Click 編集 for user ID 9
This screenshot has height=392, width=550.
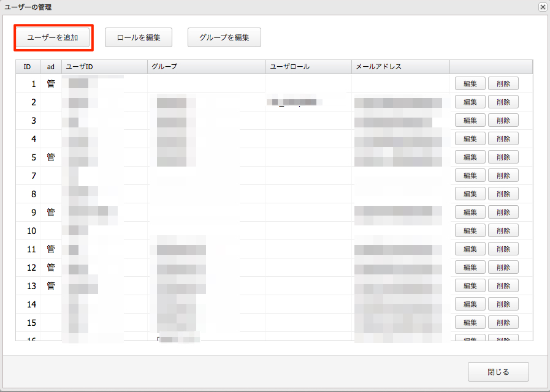470,213
